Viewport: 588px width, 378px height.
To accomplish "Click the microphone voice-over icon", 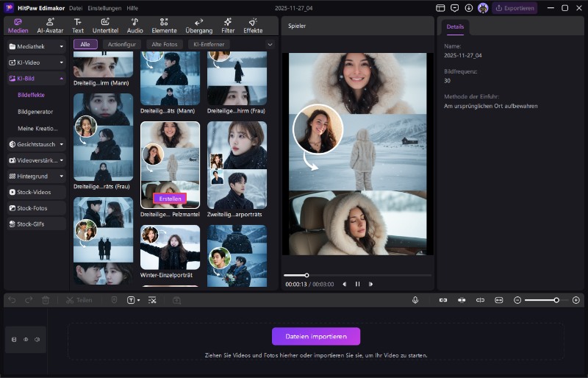I will point(415,300).
